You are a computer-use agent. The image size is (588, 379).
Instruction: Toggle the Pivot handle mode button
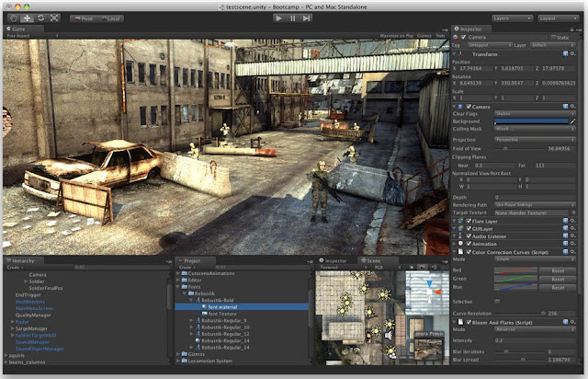tap(84, 18)
